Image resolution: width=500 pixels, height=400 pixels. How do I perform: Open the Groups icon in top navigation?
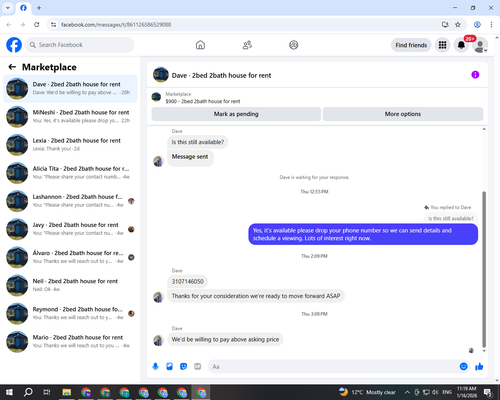294,45
